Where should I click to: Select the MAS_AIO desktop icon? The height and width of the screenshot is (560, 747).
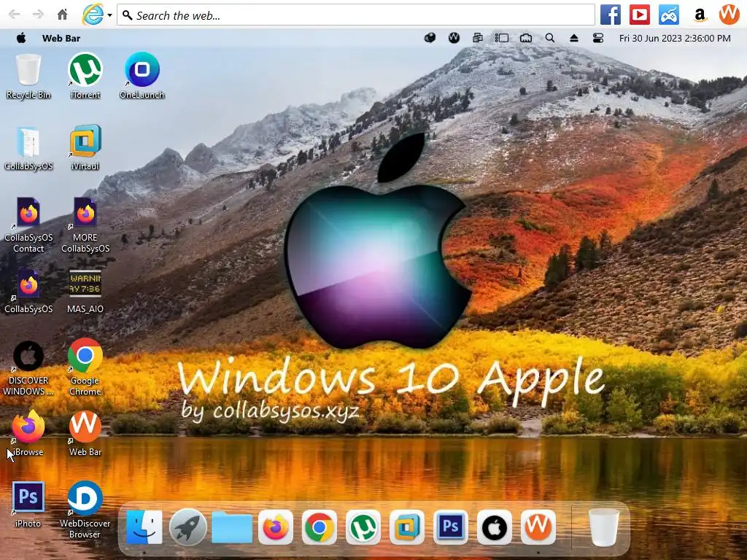[85, 291]
